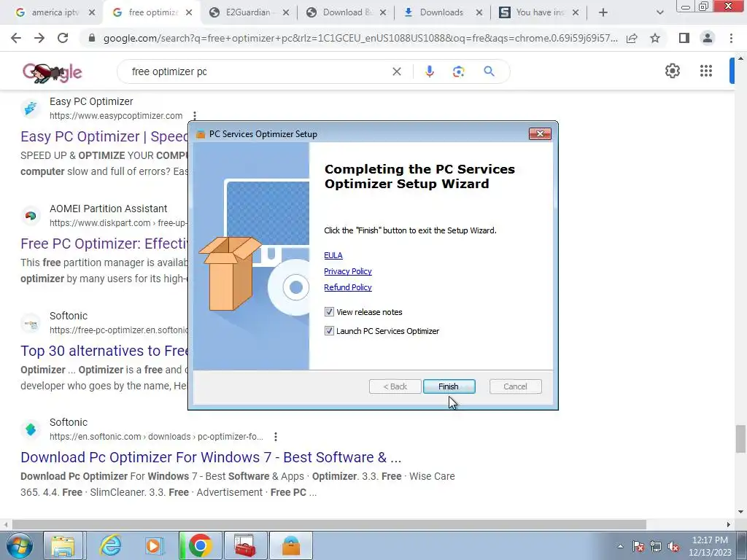747x560 pixels.
Task: Open more options for en.softonic.com result
Action: [275, 437]
